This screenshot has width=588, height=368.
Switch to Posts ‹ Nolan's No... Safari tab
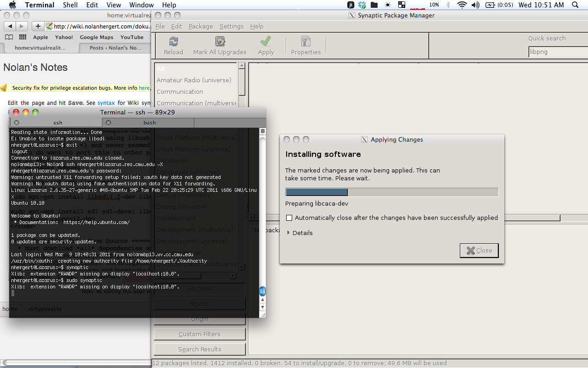coord(115,48)
